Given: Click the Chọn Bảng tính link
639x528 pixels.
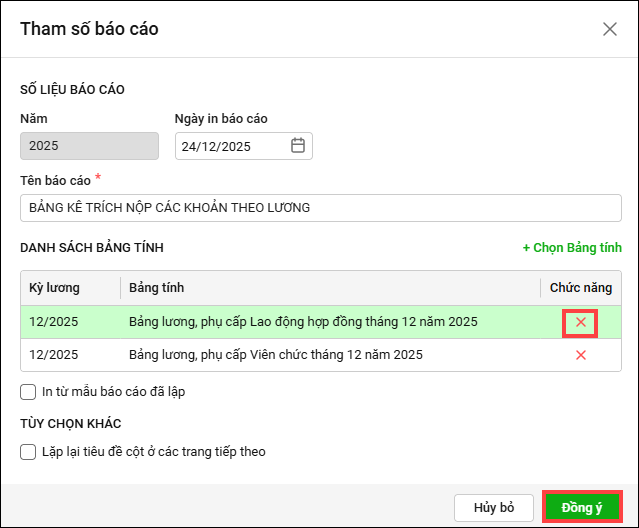Looking at the screenshot, I should [x=572, y=247].
